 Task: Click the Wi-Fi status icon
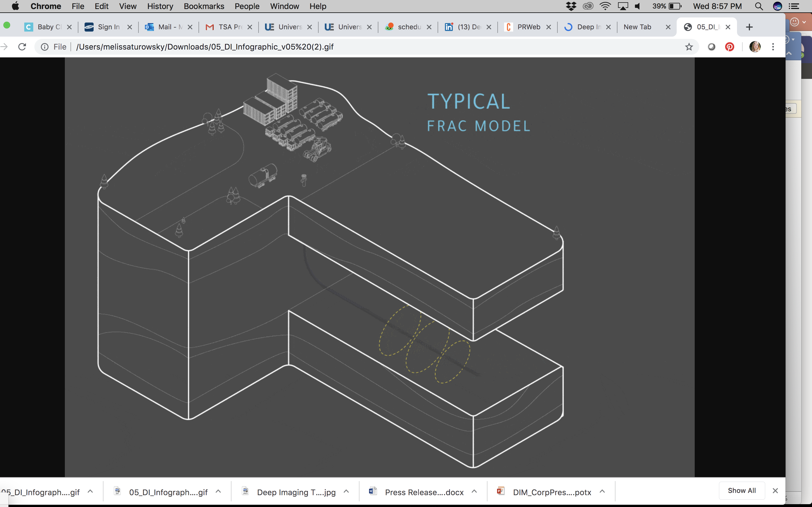click(x=605, y=6)
